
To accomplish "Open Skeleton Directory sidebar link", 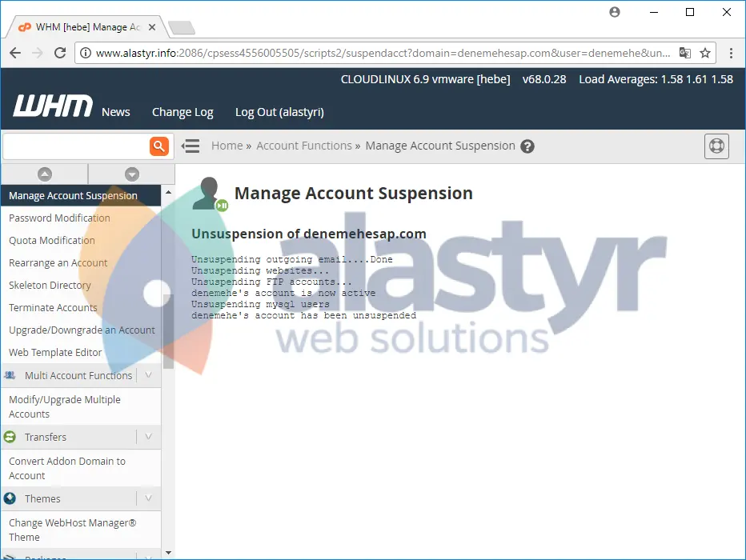I will 50,286.
